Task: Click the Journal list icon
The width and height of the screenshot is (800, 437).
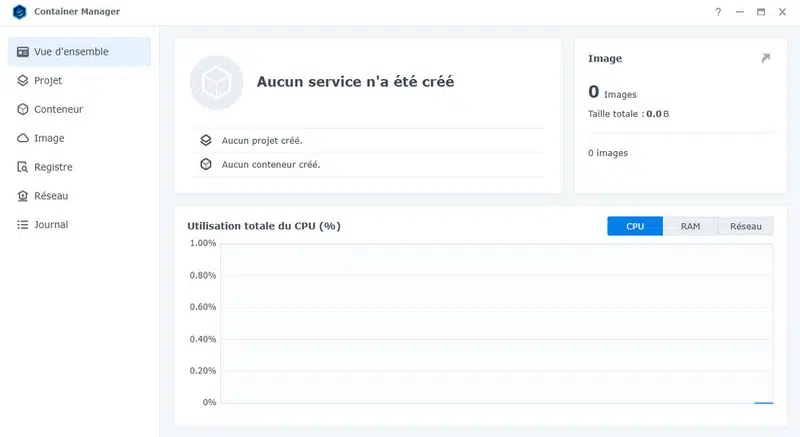Action: point(23,225)
